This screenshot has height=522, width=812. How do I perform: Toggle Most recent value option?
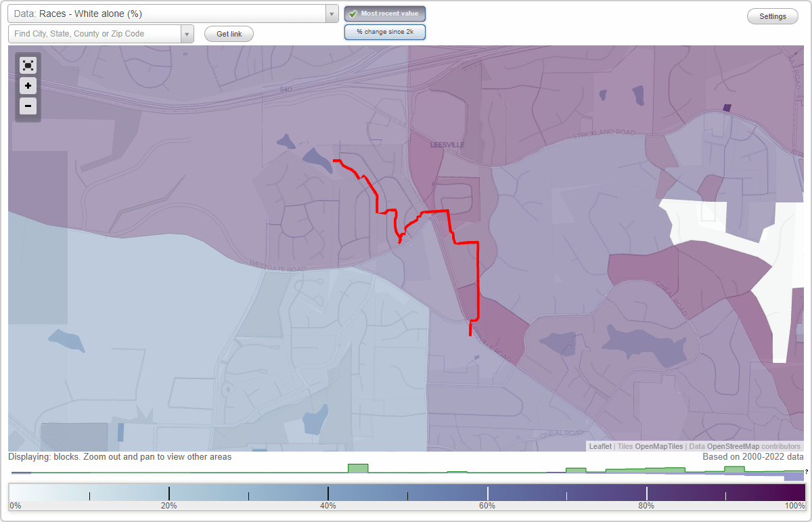click(385, 14)
